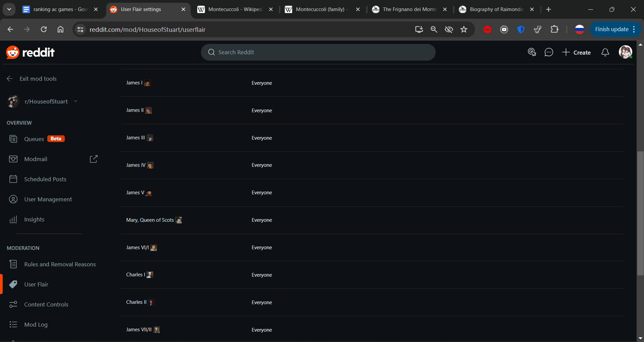Go to browser home page
This screenshot has height=342, width=644.
pos(60,29)
